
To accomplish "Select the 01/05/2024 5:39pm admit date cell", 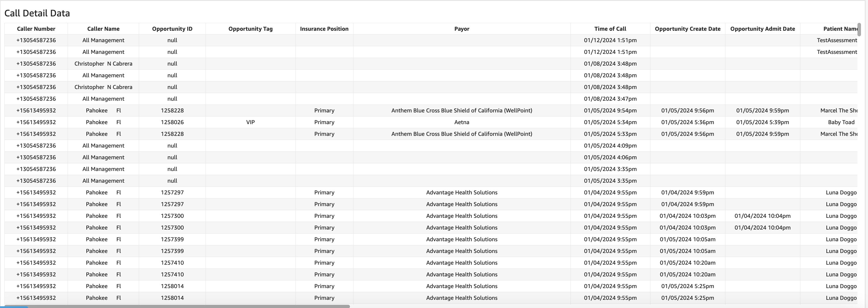I will (763, 122).
